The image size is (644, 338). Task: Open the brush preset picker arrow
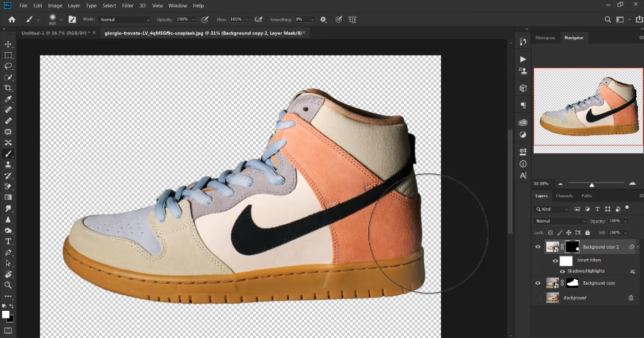pyautogui.click(x=61, y=19)
